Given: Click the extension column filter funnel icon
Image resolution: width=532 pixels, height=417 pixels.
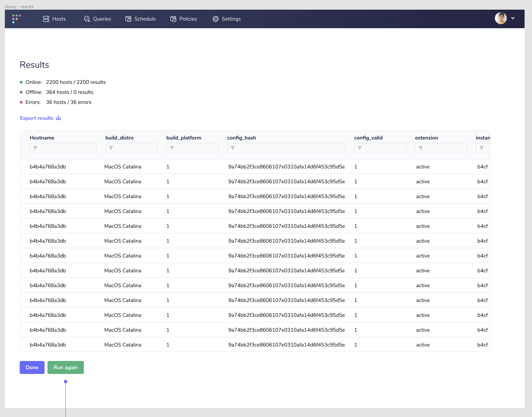Looking at the screenshot, I should [421, 148].
